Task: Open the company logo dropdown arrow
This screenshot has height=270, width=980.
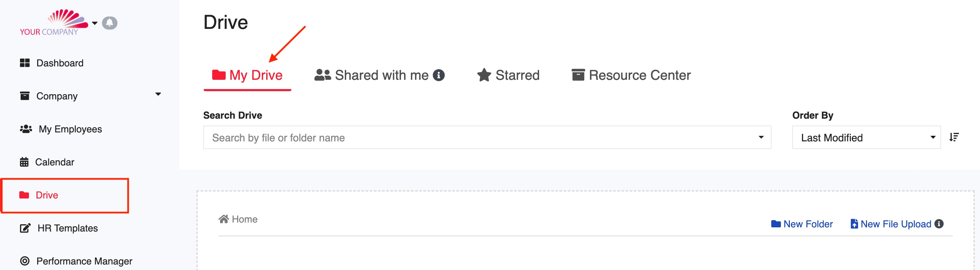Action: click(x=95, y=23)
